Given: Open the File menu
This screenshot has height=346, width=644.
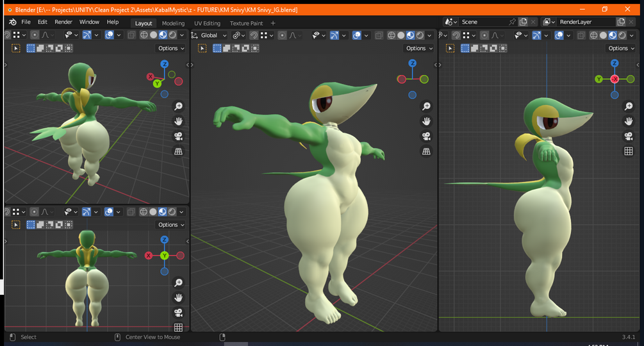Looking at the screenshot, I should pos(26,22).
